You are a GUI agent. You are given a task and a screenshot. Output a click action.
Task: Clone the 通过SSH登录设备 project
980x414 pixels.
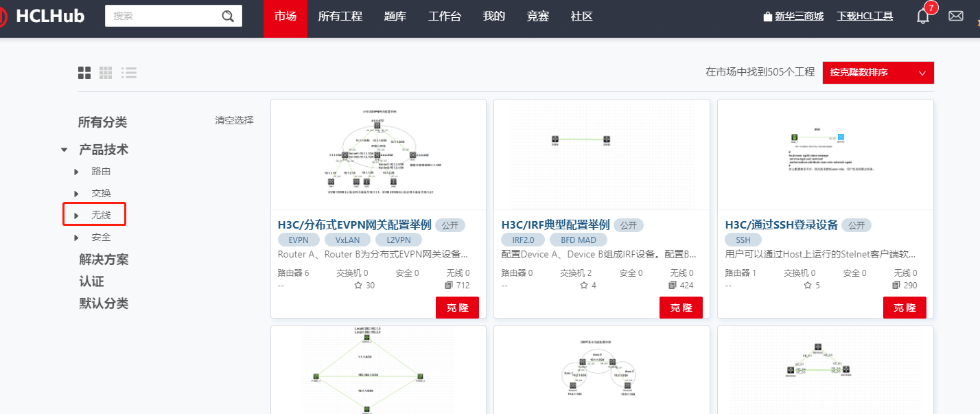click(x=905, y=308)
